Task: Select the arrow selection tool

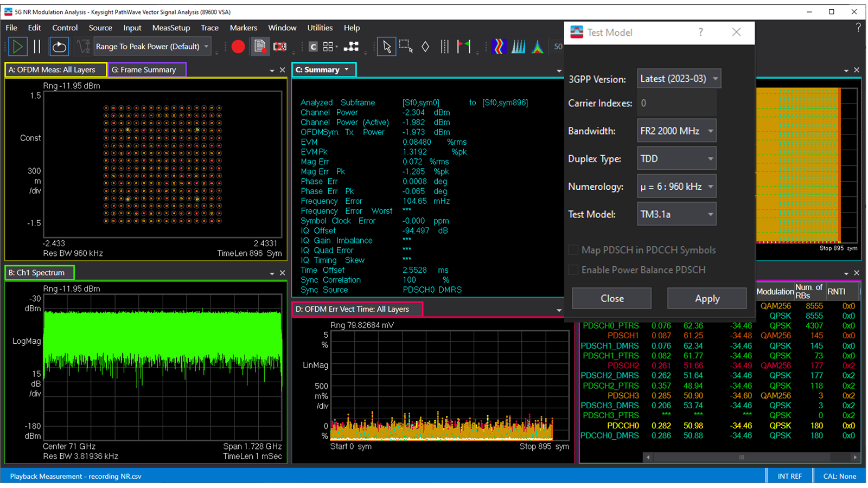Action: [387, 47]
